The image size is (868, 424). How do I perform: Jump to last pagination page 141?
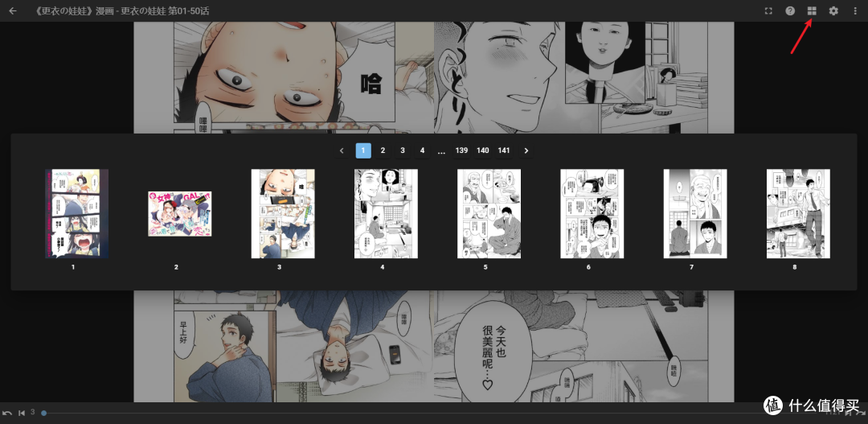tap(504, 150)
